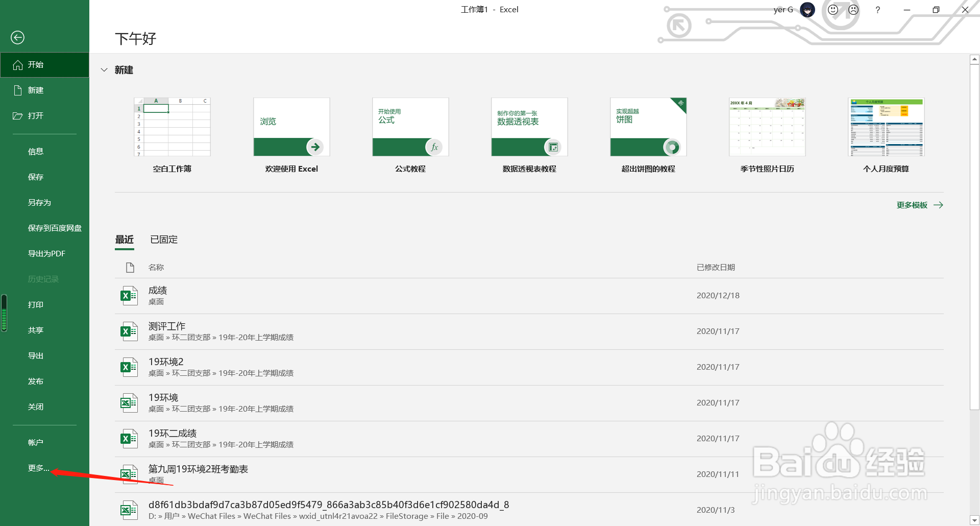Open 成绩 via its green Excel file icon
The width and height of the screenshot is (980, 526).
tap(129, 295)
